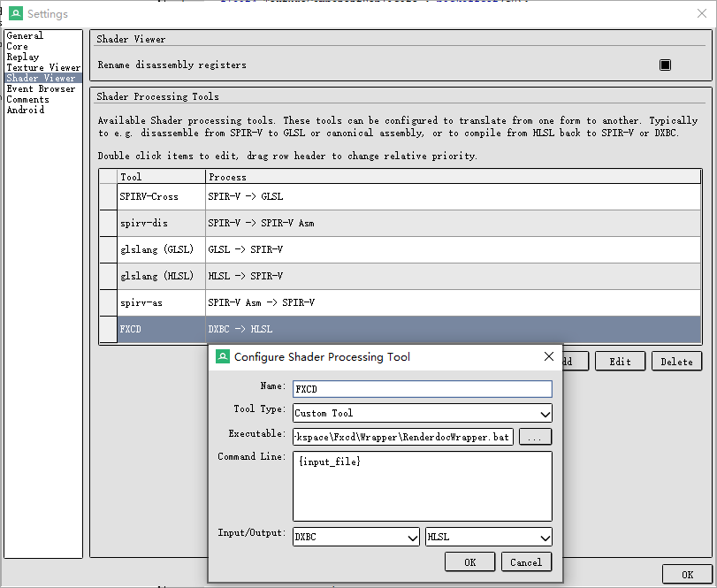Click the Tool column header
The image size is (717, 588).
click(162, 177)
